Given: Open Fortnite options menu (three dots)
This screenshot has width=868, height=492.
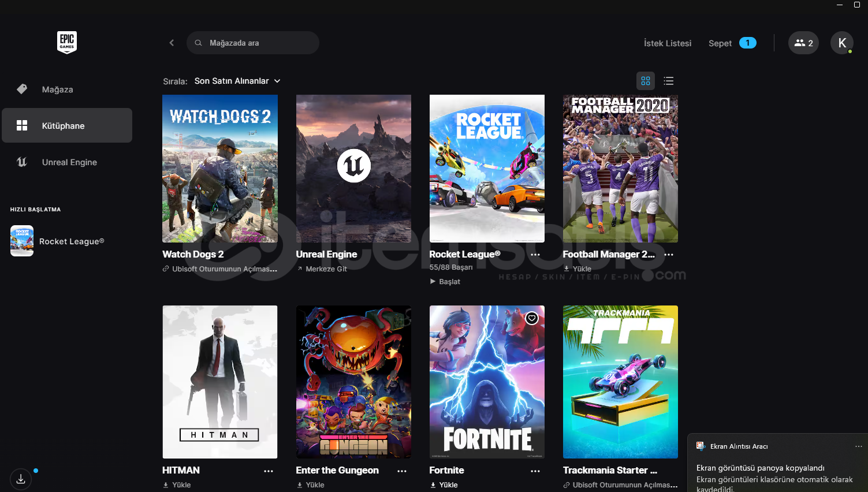Looking at the screenshot, I should pyautogui.click(x=535, y=471).
